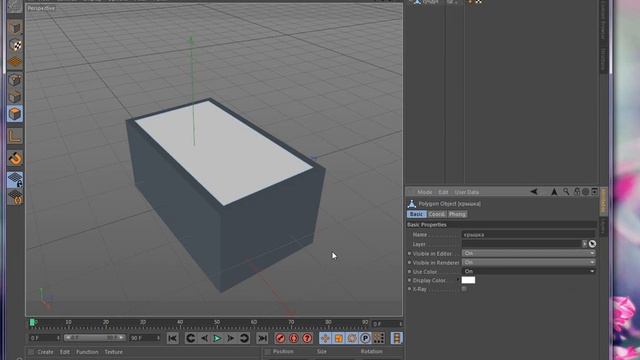Click the 0 F start frame field
Screen dimensions: 640x360
coord(44,338)
